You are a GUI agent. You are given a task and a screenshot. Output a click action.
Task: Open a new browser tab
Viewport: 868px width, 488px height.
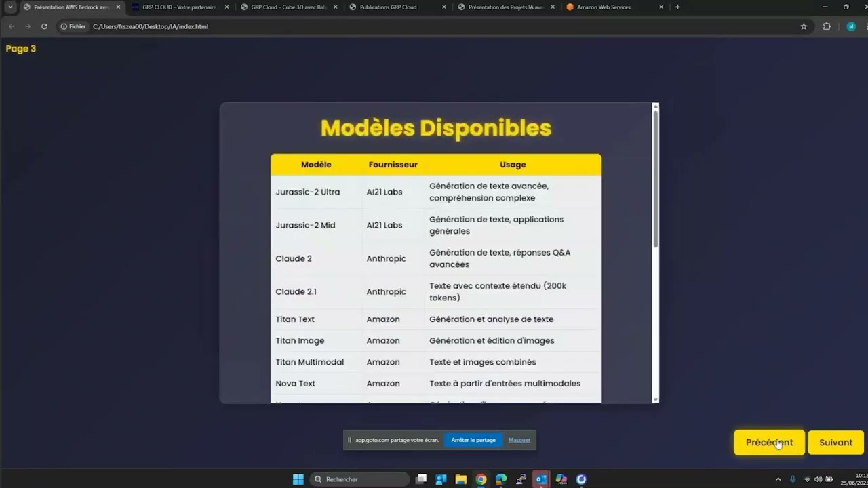[x=677, y=7]
